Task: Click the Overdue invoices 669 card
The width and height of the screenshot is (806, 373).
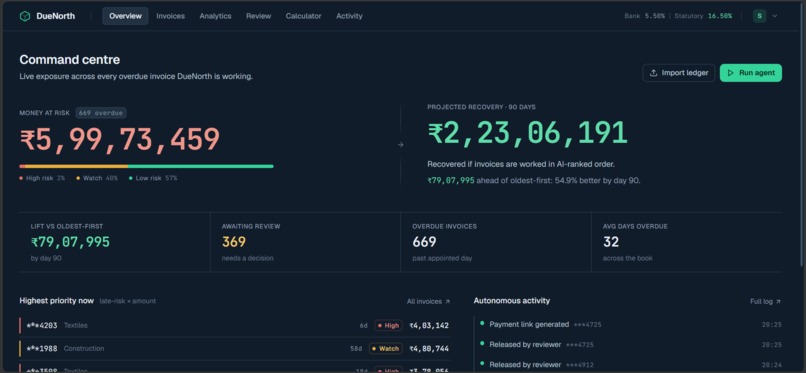Action: (496, 242)
